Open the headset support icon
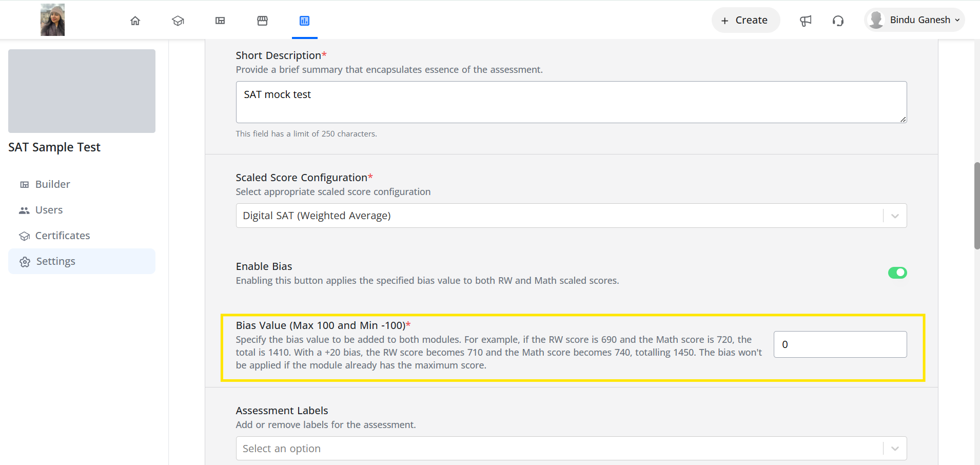Viewport: 980px width, 465px height. (838, 21)
